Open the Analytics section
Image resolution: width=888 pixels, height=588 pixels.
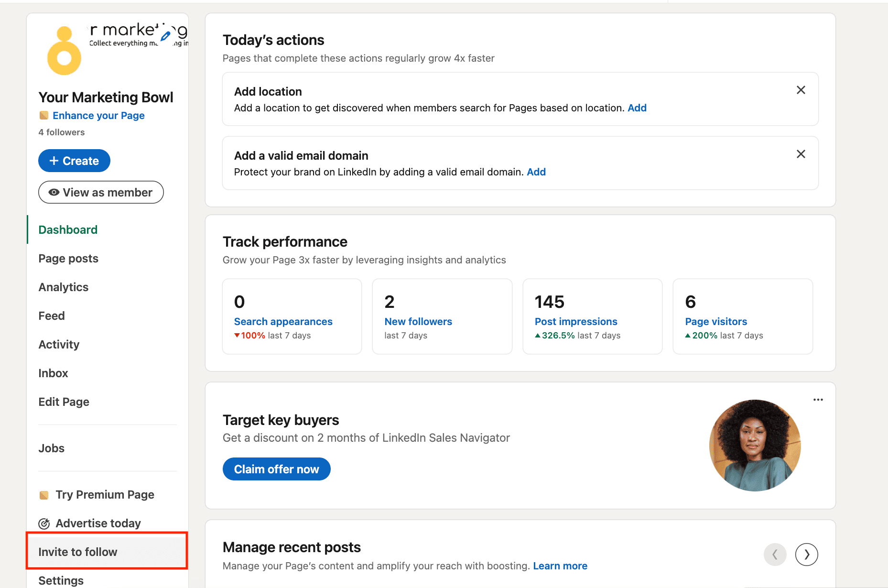(x=63, y=287)
